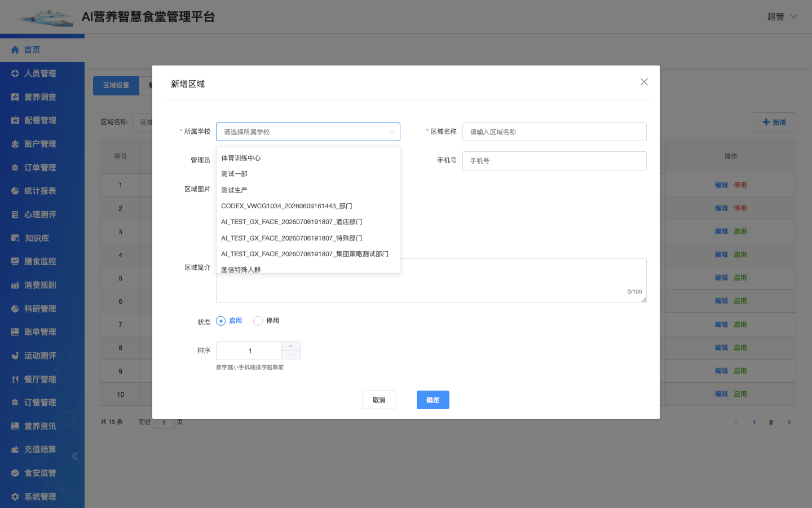Viewport: 812px width, 508px height.
Task: Click the 食安监管 shield icon
Action: click(x=15, y=473)
